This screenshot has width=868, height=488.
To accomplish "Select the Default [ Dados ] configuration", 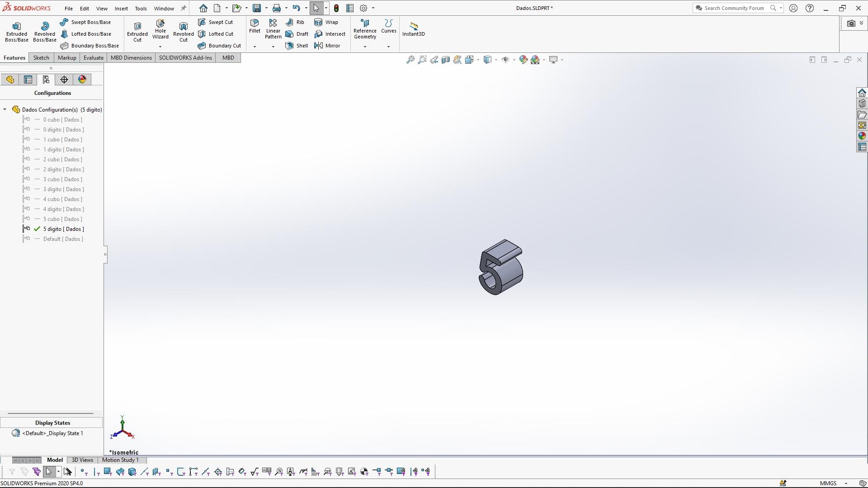I will click(63, 239).
